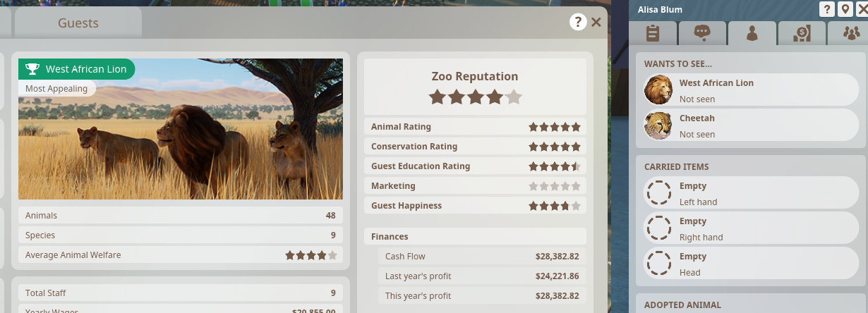Screen dimensions: 868x313
Task: Click the Cheetah portrait icon
Action: click(x=658, y=125)
